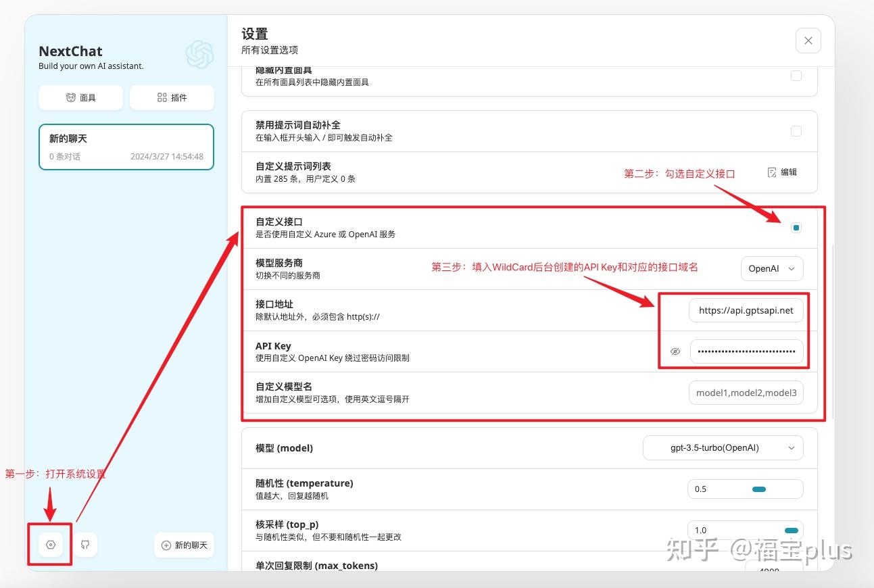Click the 编辑 button for custom prompts
Image resolution: width=874 pixels, height=588 pixels.
(x=781, y=172)
